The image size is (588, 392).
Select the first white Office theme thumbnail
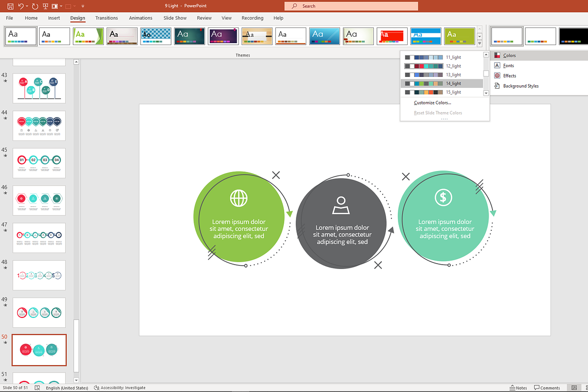point(21,36)
